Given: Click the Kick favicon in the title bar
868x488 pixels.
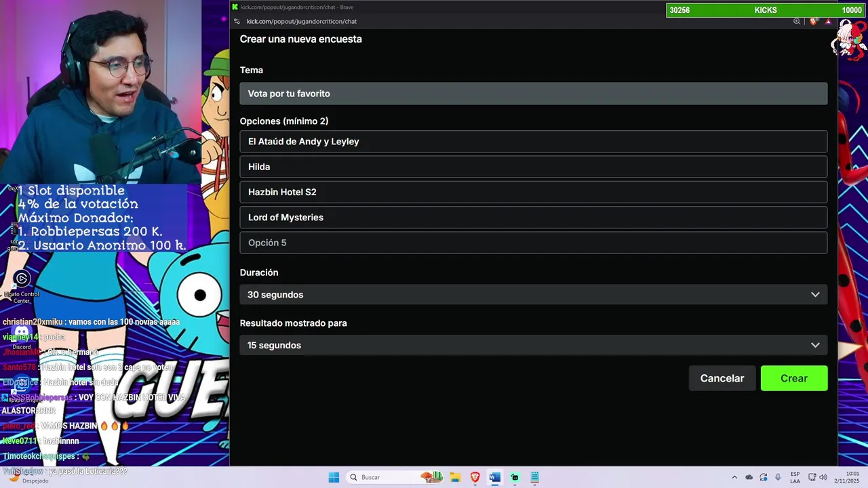Looking at the screenshot, I should pos(235,7).
